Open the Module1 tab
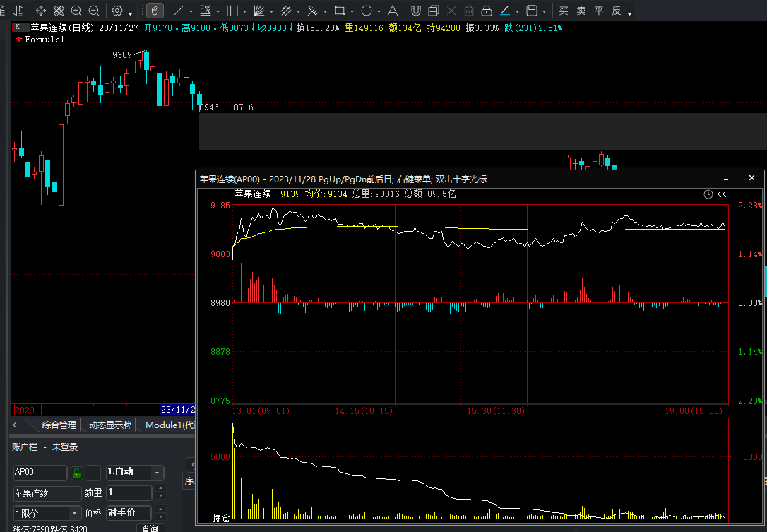This screenshot has width=767, height=532. (x=170, y=425)
